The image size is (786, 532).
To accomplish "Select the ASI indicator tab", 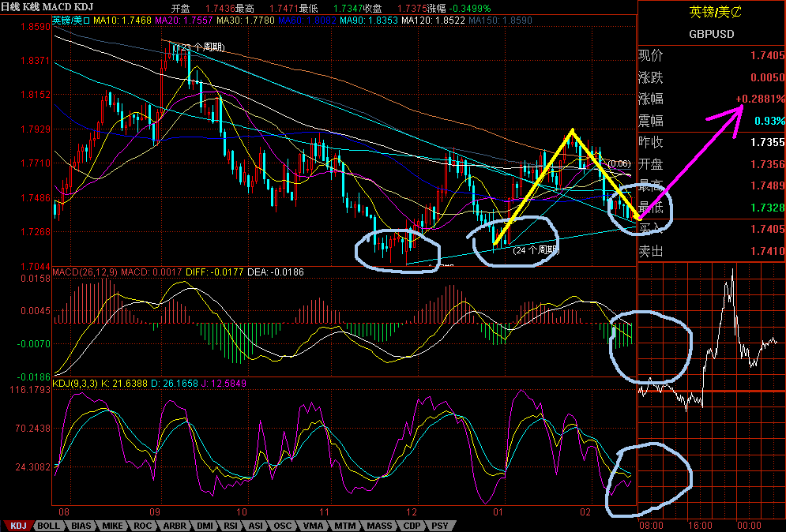I will [x=256, y=526].
